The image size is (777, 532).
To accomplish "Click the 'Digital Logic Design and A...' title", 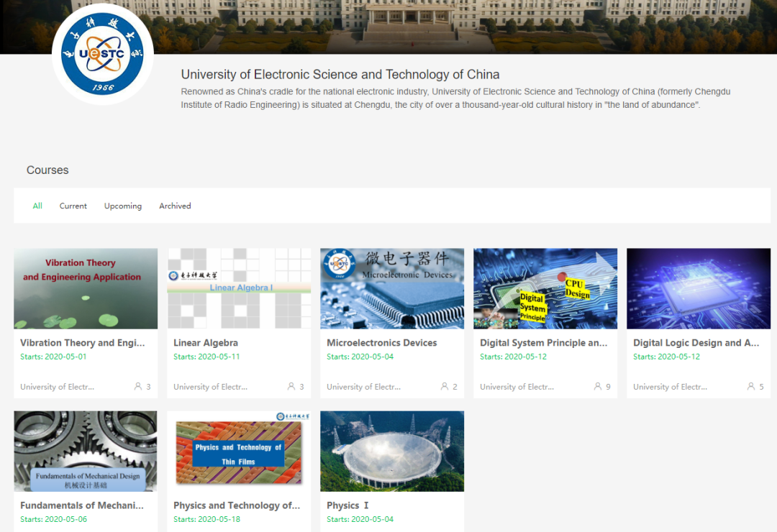I will pos(696,343).
